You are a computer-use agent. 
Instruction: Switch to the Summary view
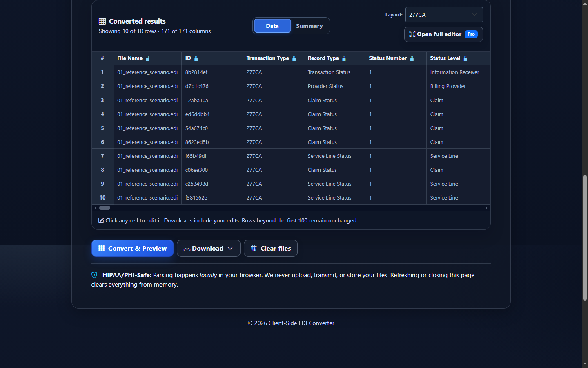310,26
